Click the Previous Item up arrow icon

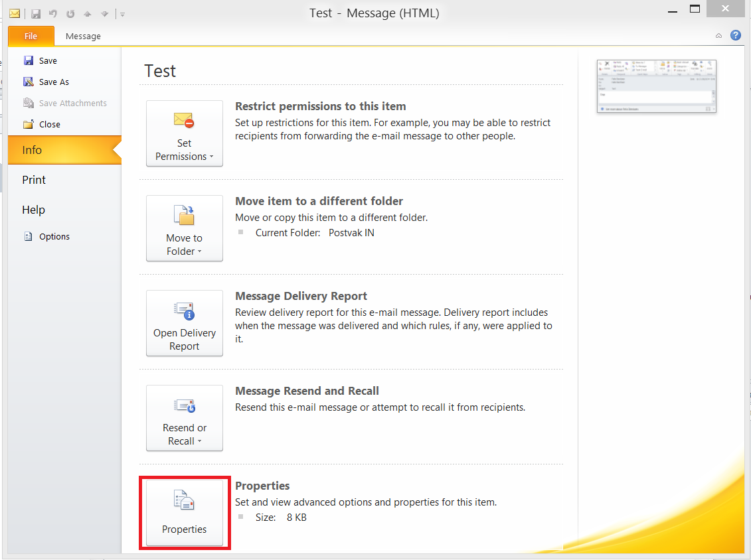click(x=87, y=13)
